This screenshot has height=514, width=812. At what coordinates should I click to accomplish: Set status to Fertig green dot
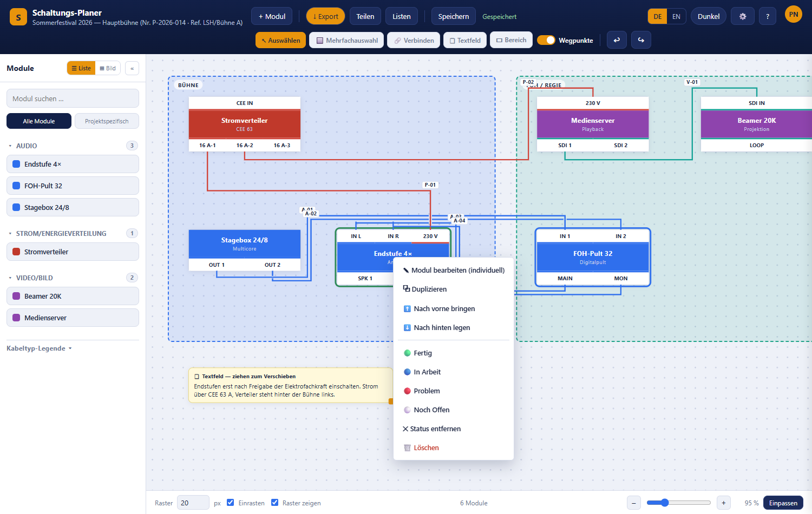[x=454, y=353]
